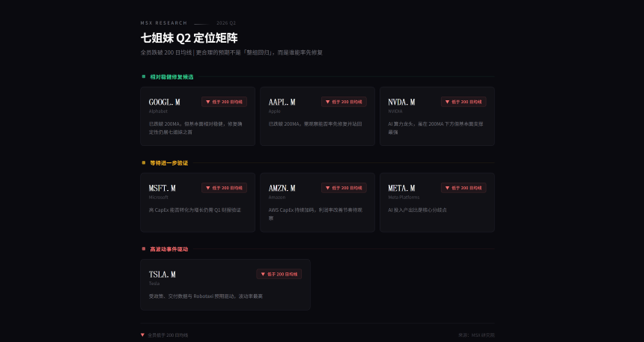Click the 七姐妹 Q2 定位矩阵 main title

189,37
